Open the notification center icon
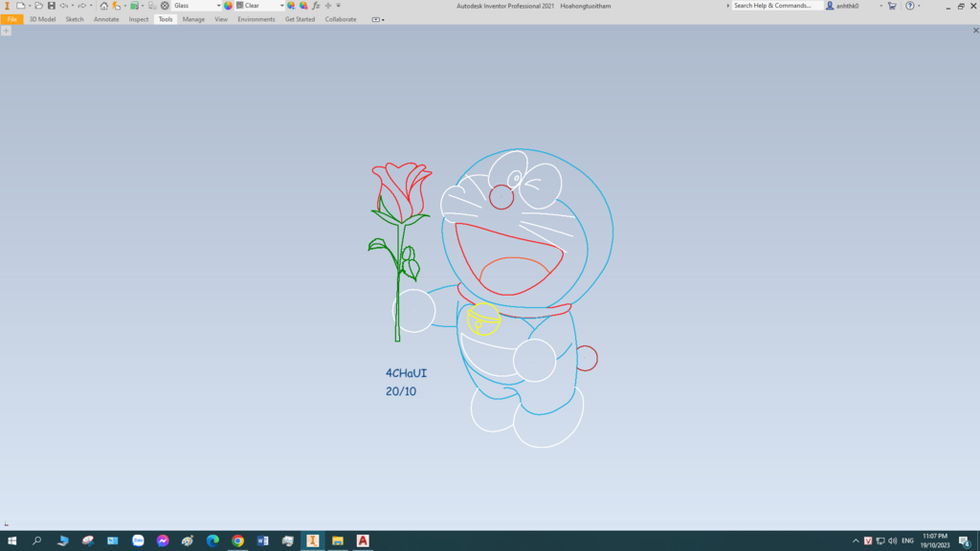This screenshot has width=980, height=551. 965,540
